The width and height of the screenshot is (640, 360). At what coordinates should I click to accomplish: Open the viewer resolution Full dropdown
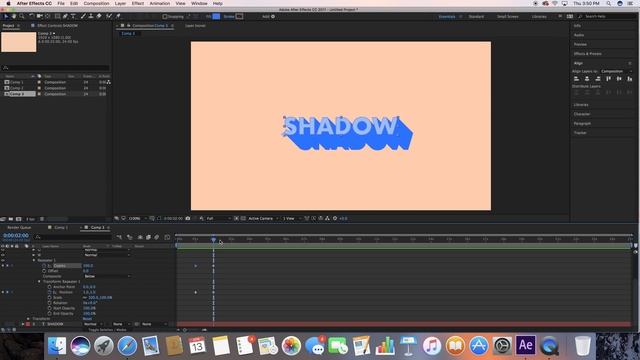click(x=218, y=218)
